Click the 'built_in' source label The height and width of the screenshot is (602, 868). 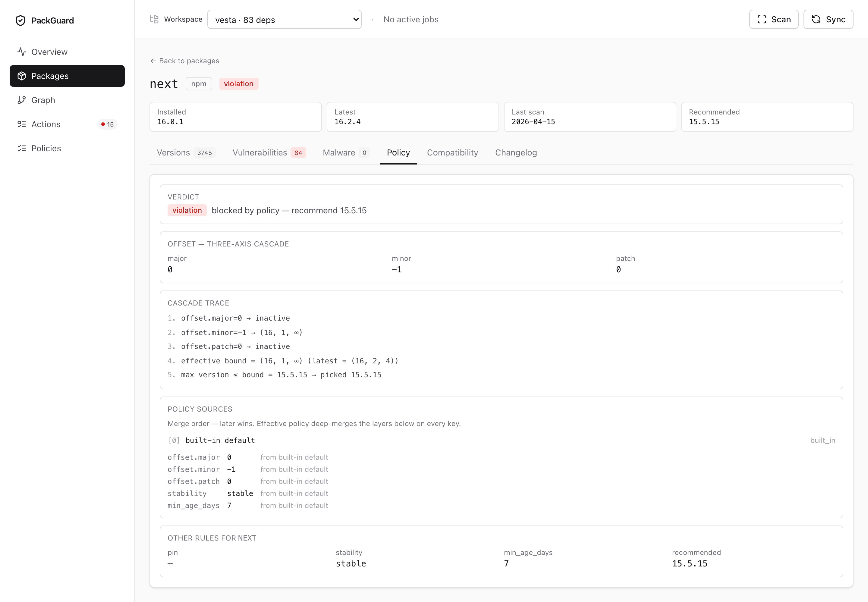pyautogui.click(x=823, y=440)
